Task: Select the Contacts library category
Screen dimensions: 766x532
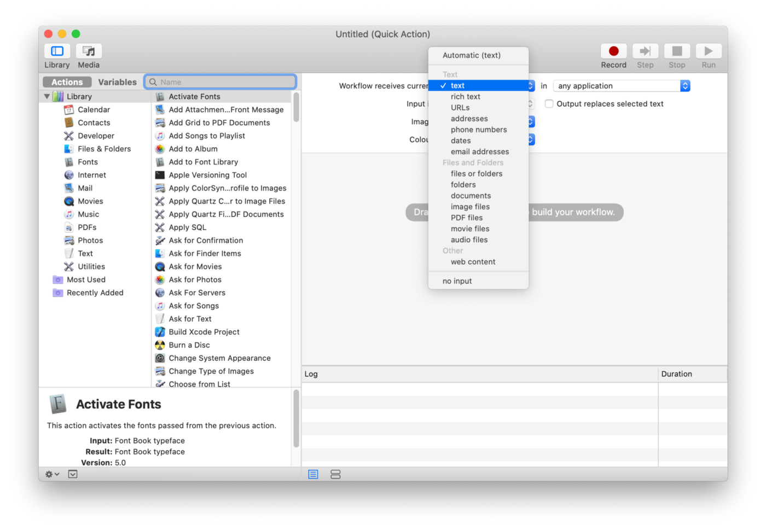Action: pyautogui.click(x=94, y=122)
